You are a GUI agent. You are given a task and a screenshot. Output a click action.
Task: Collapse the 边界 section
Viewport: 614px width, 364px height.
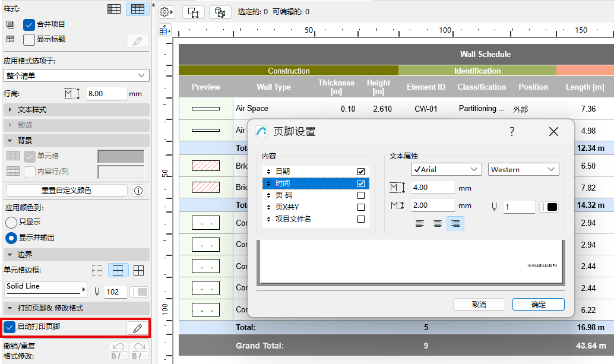77,255
